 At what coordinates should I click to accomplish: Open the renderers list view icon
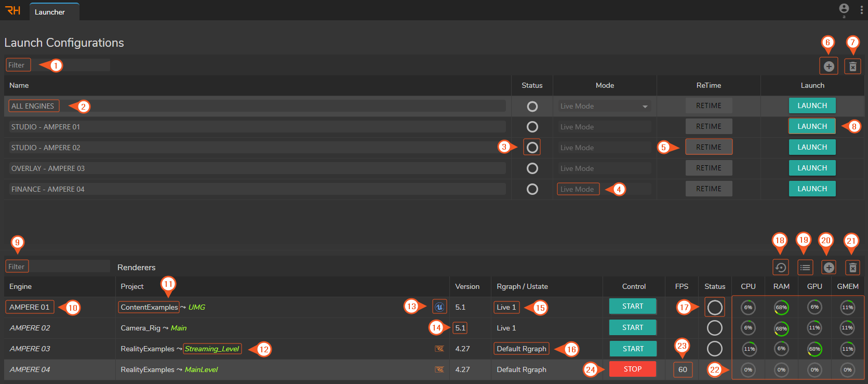click(805, 268)
